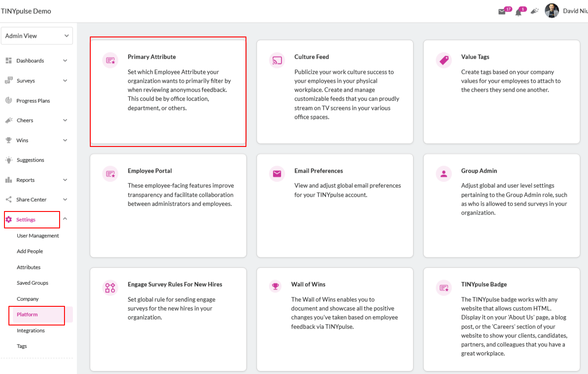Click the Share Center sidebar label

point(31,199)
